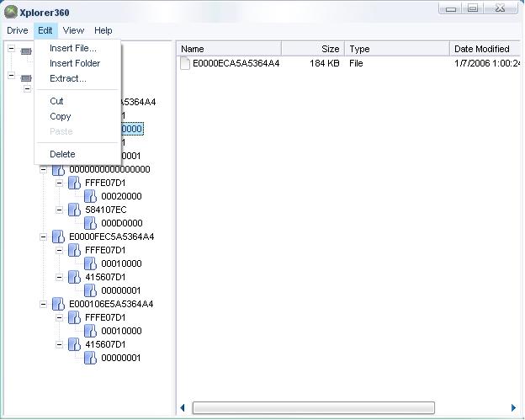Collapse FFFE07D1 node under E0000FEC5A5364A4
525x420 pixels.
[59, 251]
